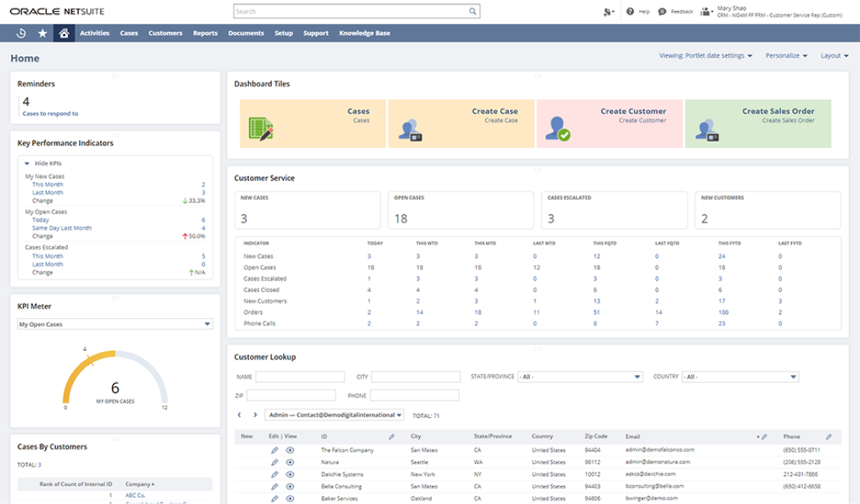
Task: Click the Feedback speech bubble icon
Action: pyautogui.click(x=662, y=12)
